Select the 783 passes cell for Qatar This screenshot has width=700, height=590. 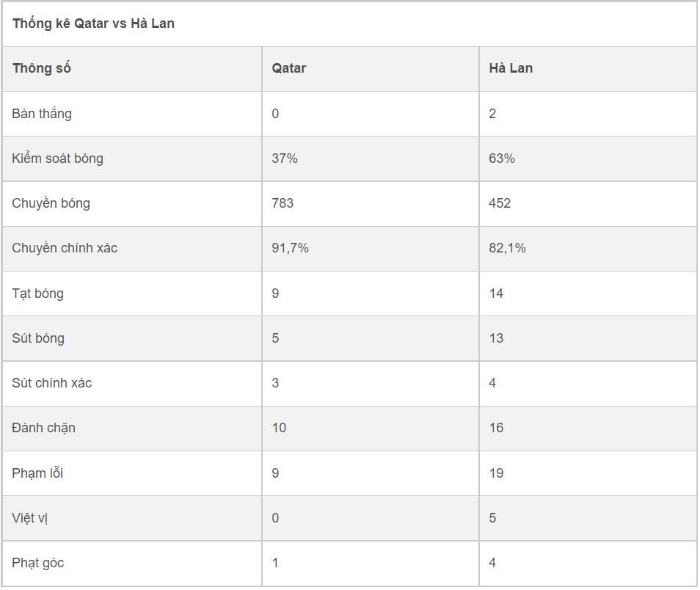(282, 203)
